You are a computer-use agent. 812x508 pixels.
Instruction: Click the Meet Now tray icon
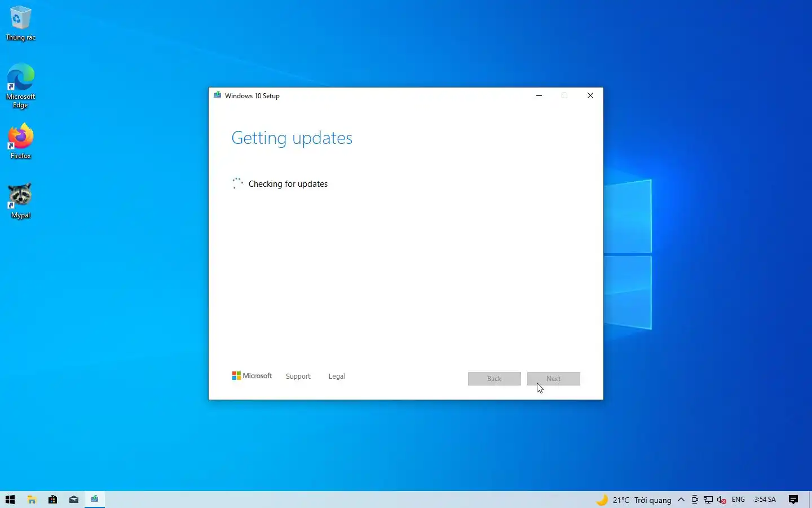click(x=695, y=500)
